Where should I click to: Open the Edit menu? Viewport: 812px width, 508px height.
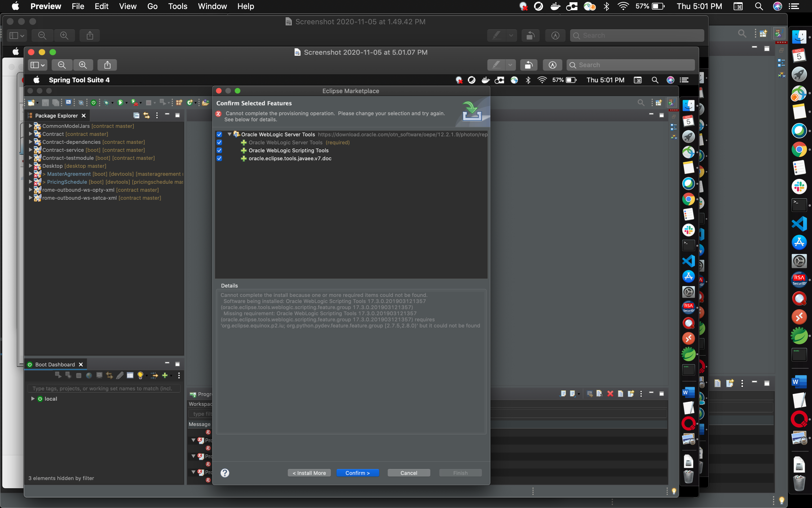[x=101, y=6]
